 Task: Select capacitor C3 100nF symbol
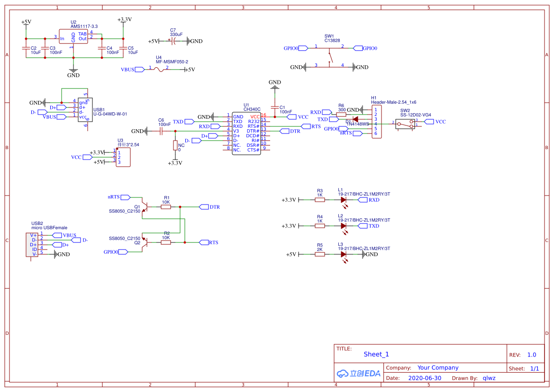pos(45,48)
